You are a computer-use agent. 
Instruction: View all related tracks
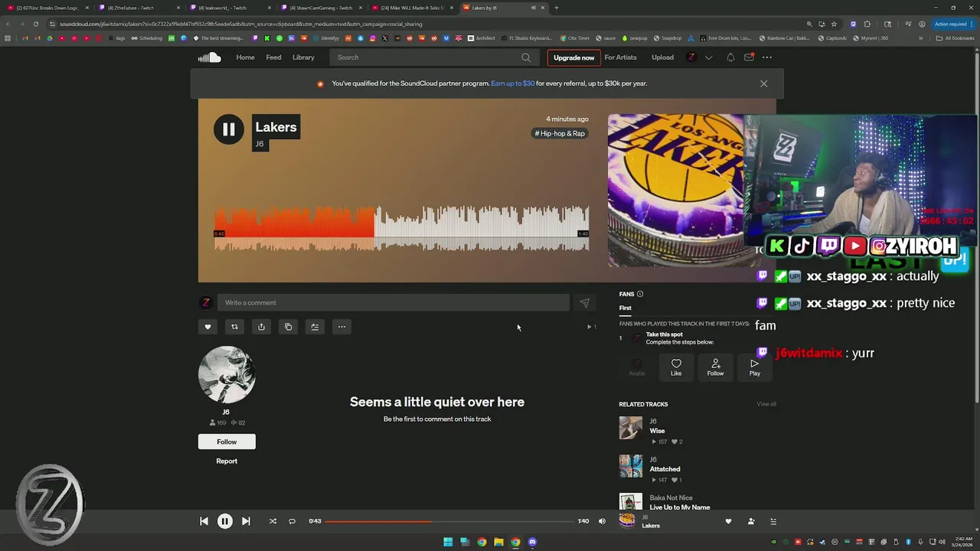click(x=766, y=404)
